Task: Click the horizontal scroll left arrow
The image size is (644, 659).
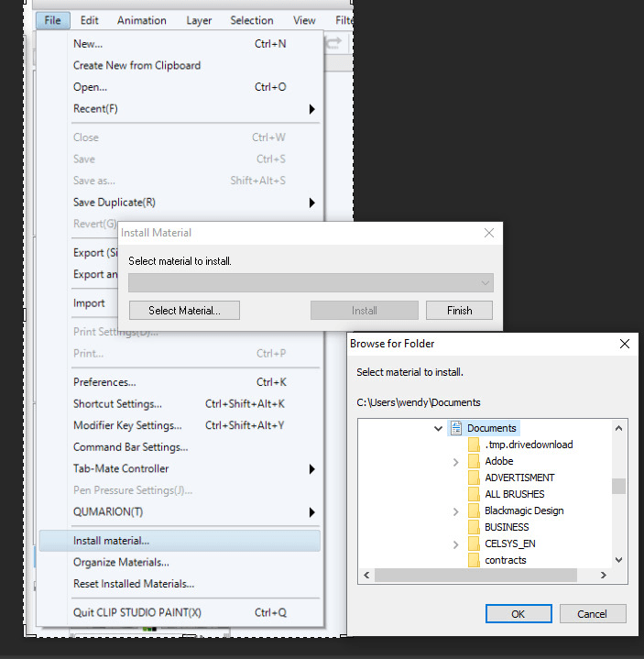Action: [366, 575]
